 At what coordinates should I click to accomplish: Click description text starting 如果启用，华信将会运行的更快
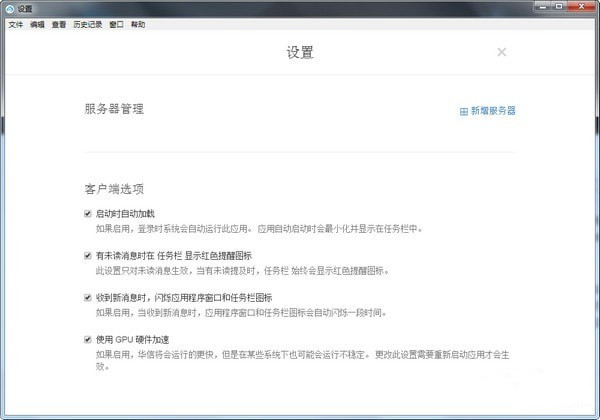tap(302, 360)
